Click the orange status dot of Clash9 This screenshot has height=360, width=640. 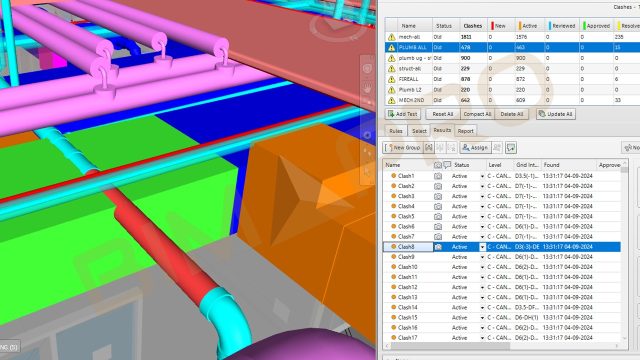pyautogui.click(x=393, y=257)
